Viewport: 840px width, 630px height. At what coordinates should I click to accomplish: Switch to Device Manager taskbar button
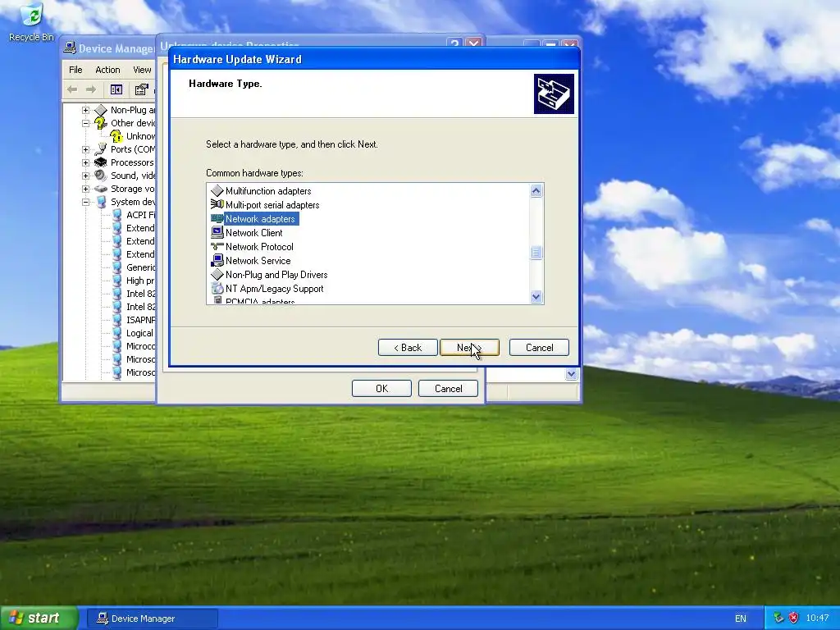tap(152, 619)
